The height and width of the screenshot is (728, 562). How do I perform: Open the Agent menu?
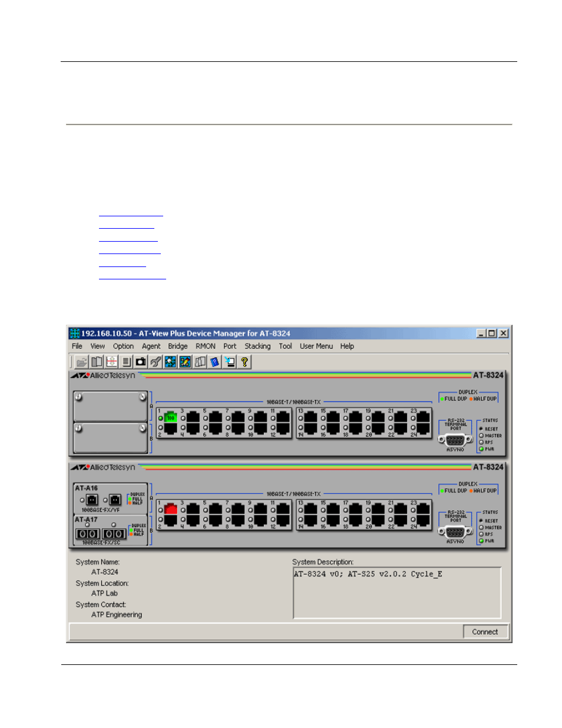151,347
